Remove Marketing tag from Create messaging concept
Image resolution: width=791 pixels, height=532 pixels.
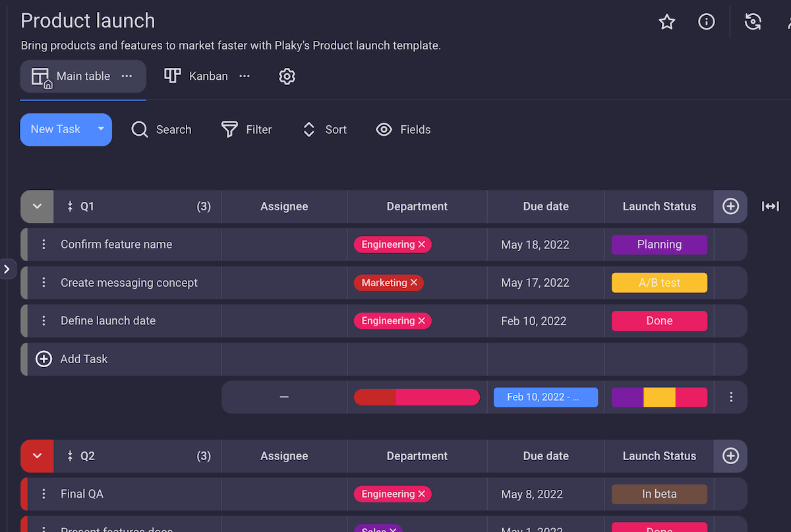pos(414,283)
